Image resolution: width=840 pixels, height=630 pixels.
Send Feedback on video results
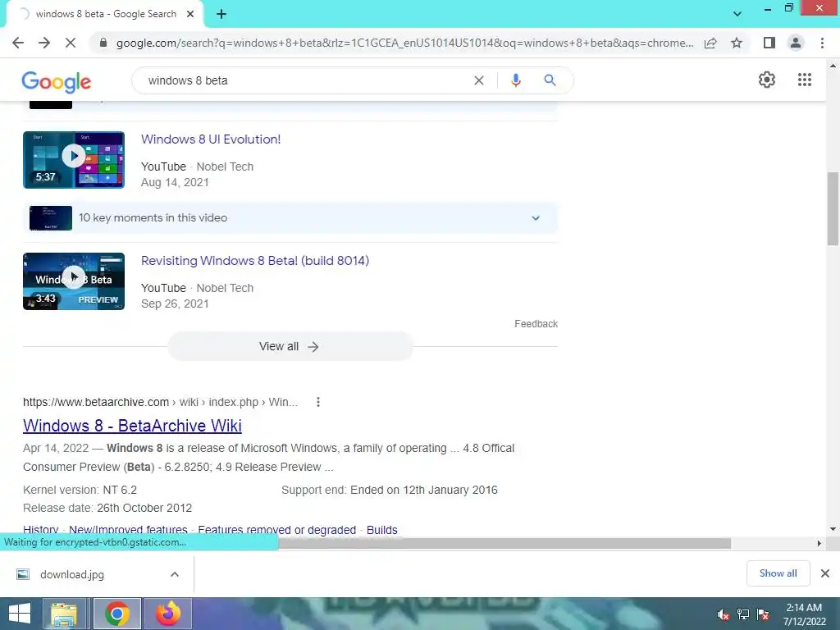536,323
